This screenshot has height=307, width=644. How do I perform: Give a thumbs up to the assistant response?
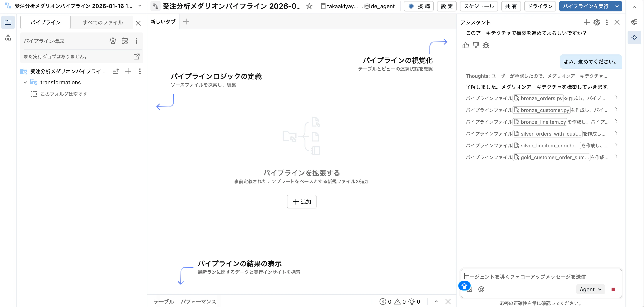[x=466, y=45]
